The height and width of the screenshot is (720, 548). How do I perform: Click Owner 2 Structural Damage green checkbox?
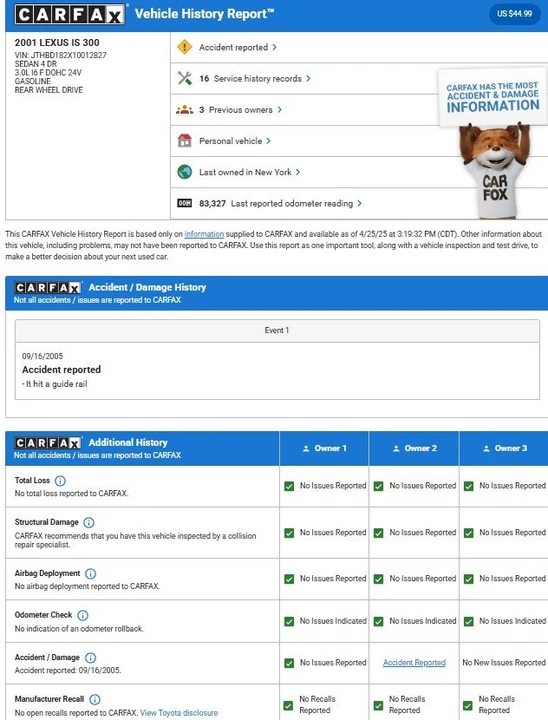pos(379,533)
